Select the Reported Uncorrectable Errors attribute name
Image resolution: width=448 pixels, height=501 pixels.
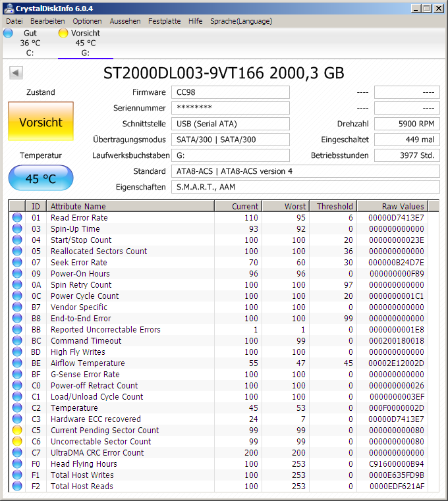[105, 329]
